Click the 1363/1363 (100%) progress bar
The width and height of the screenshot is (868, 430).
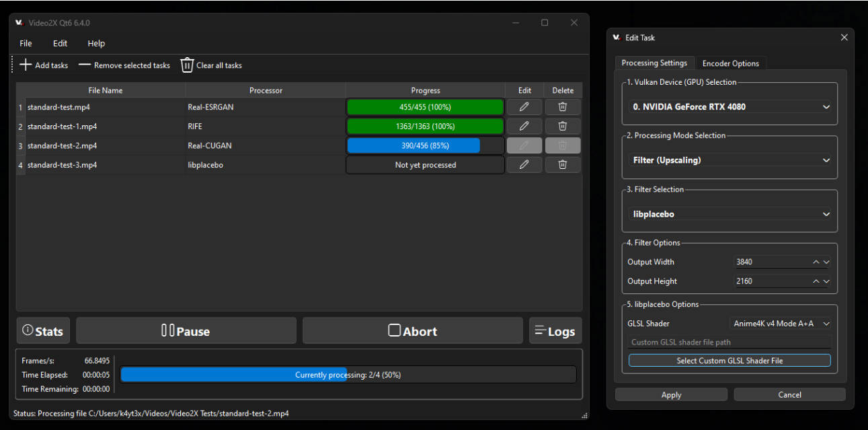(425, 126)
